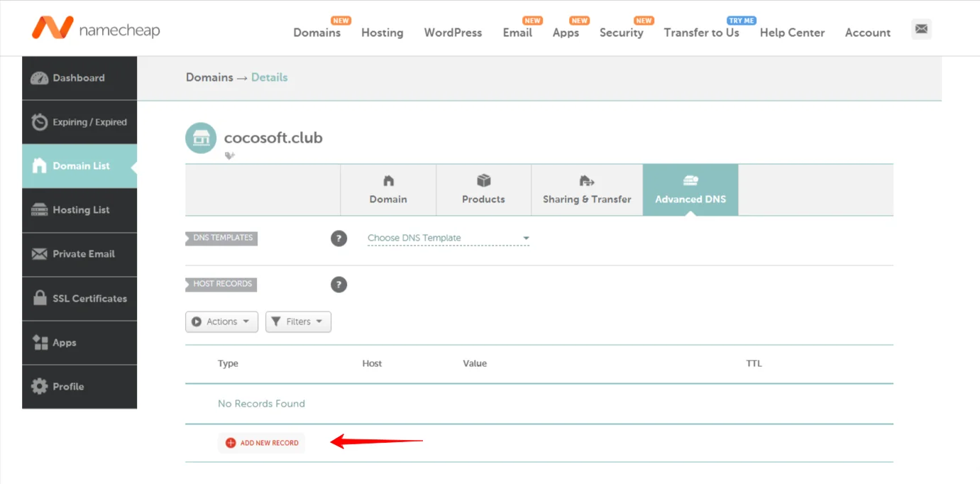Open the Email top menu
Viewport: 980px width, 484px height.
pyautogui.click(x=517, y=33)
